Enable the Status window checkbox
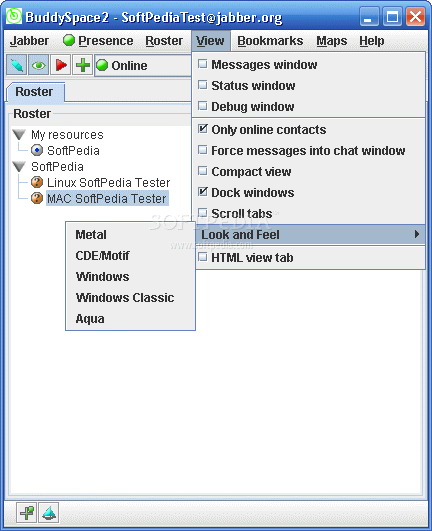The image size is (432, 531). point(202,85)
